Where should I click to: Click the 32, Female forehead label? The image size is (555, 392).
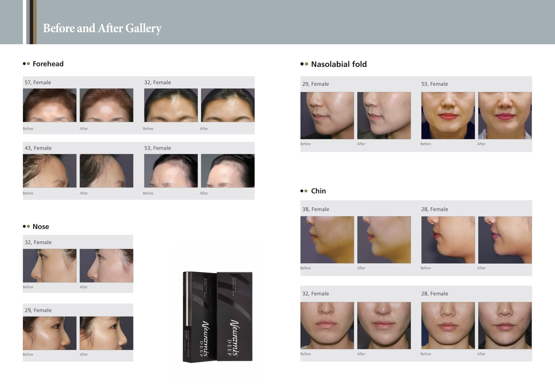click(x=157, y=82)
